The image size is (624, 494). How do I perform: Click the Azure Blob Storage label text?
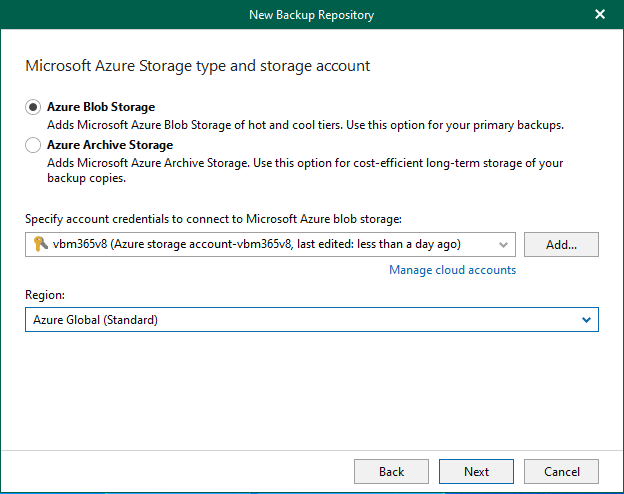click(101, 107)
